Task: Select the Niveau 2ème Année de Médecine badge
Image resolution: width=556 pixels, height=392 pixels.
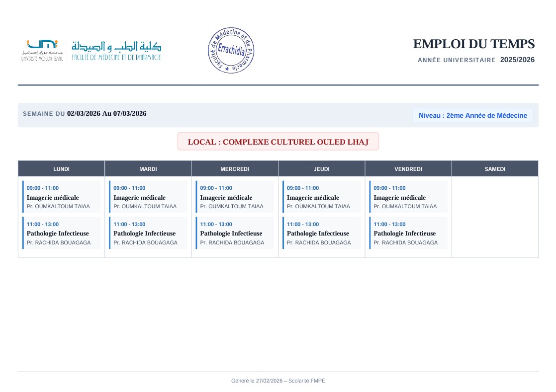Action: pos(472,115)
